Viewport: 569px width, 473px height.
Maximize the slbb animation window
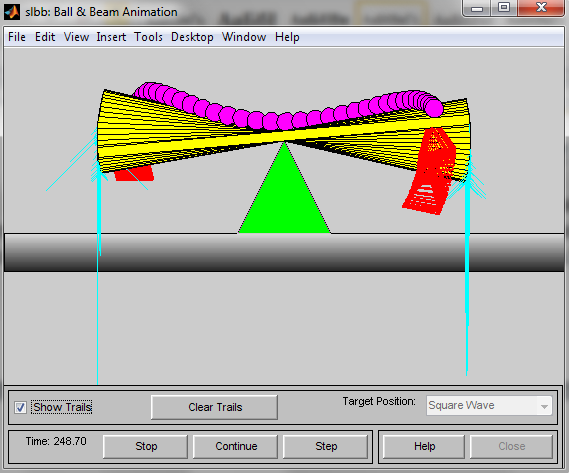tap(504, 8)
